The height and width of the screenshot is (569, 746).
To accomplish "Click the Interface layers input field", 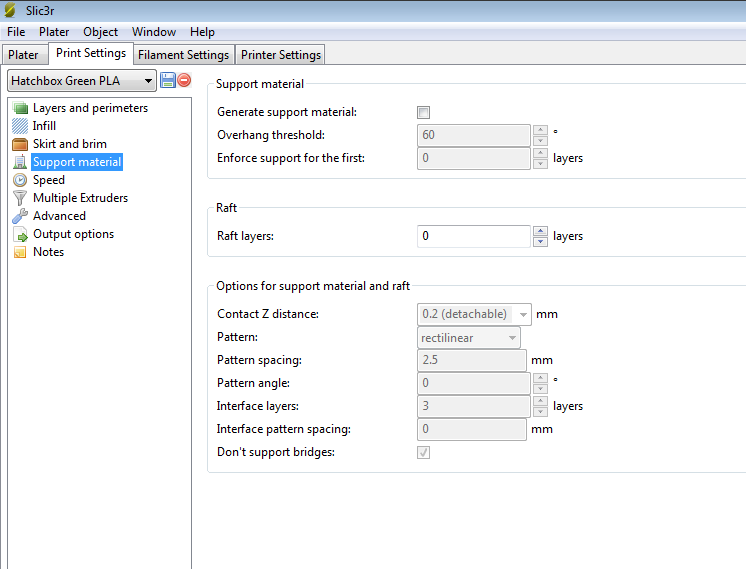I will pyautogui.click(x=474, y=406).
